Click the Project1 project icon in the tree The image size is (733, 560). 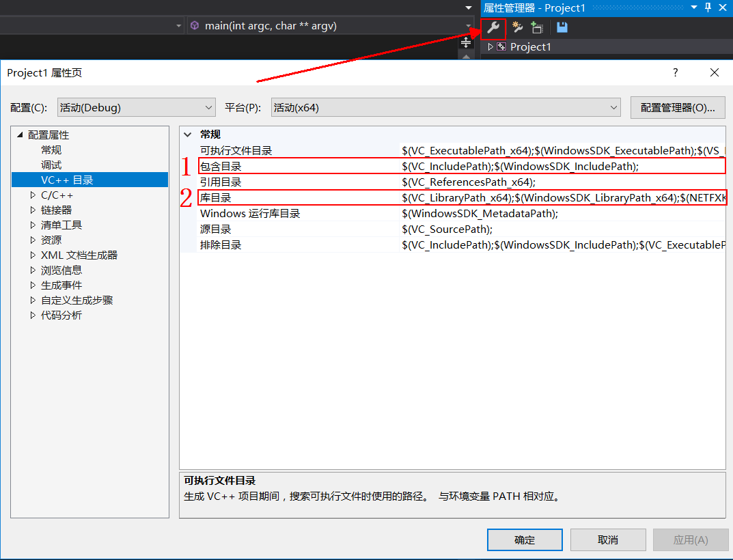tap(501, 46)
